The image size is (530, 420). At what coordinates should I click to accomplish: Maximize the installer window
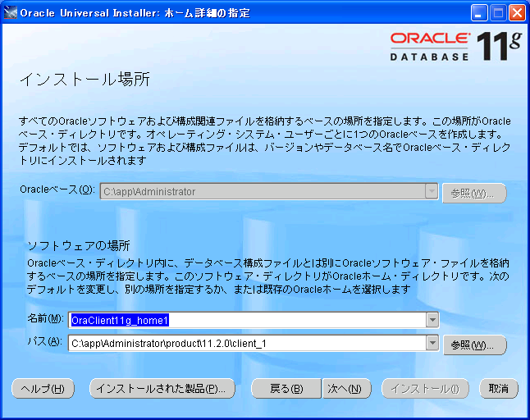pyautogui.click(x=498, y=12)
